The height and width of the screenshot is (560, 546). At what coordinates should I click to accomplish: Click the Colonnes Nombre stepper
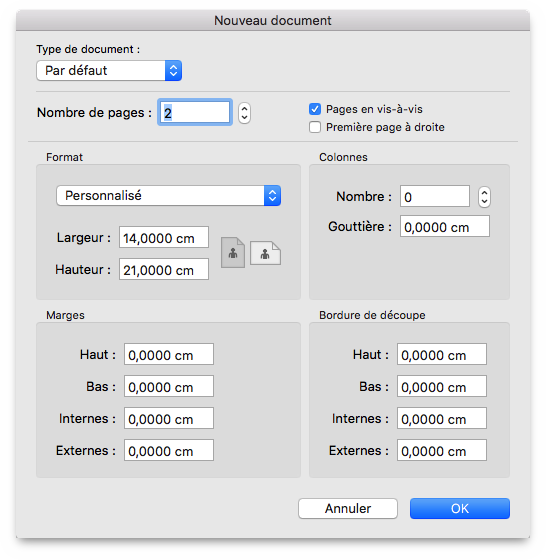click(484, 197)
